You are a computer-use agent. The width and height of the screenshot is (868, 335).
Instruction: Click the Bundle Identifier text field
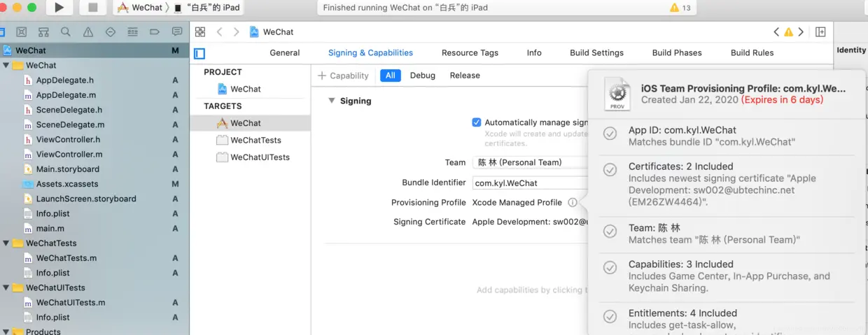point(529,183)
